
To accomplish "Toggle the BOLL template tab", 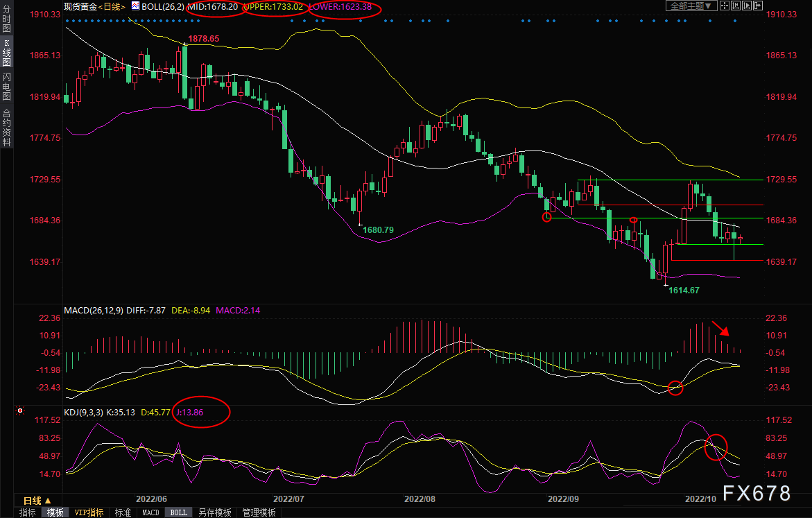I will click(x=178, y=512).
